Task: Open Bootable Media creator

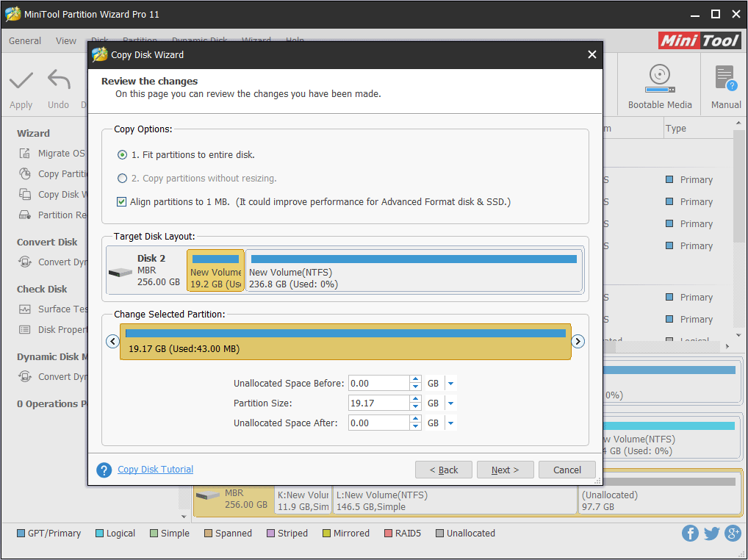Action: point(659,78)
